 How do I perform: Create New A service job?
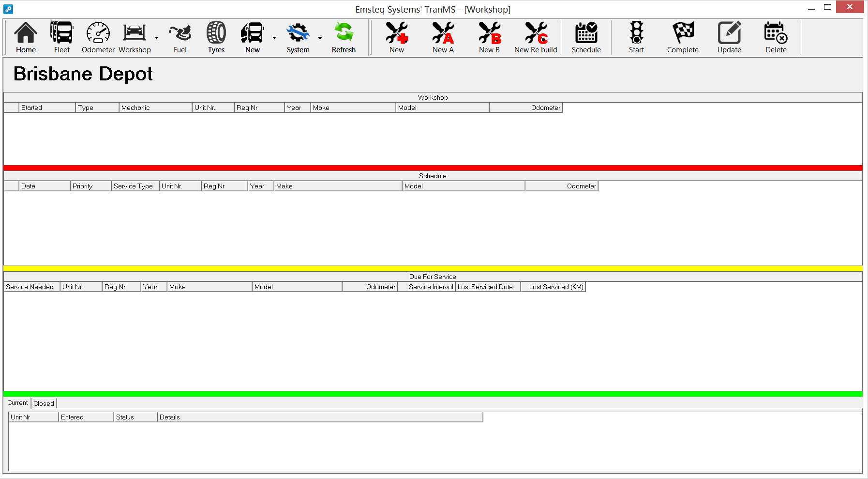click(443, 33)
